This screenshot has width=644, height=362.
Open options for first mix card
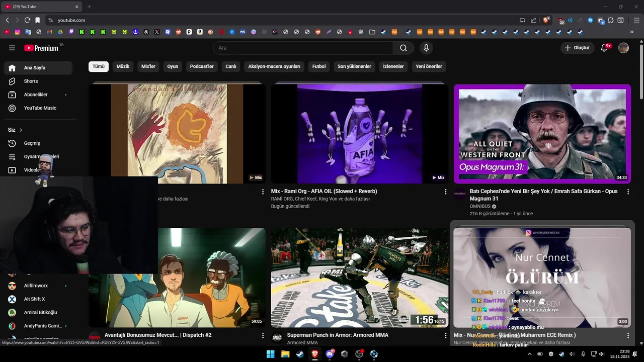tap(263, 192)
